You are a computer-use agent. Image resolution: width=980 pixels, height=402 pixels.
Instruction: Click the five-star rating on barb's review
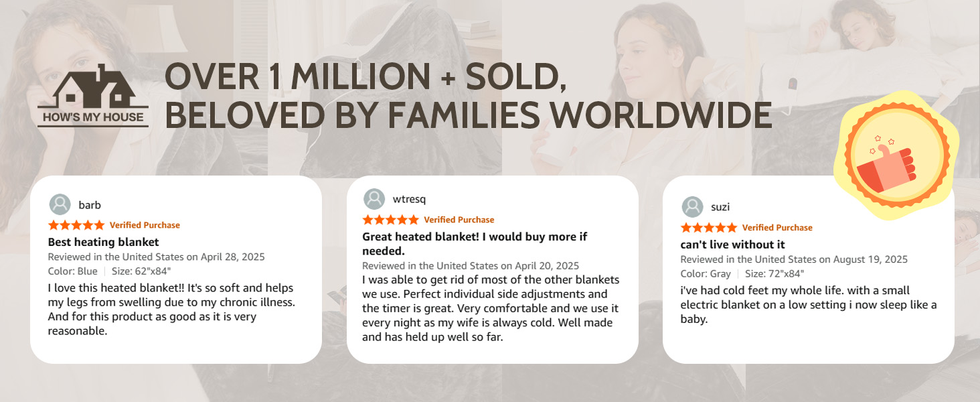point(76,225)
